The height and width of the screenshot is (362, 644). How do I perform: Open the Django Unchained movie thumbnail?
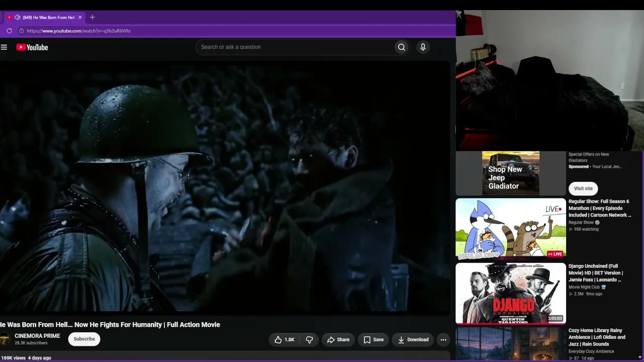(x=511, y=294)
